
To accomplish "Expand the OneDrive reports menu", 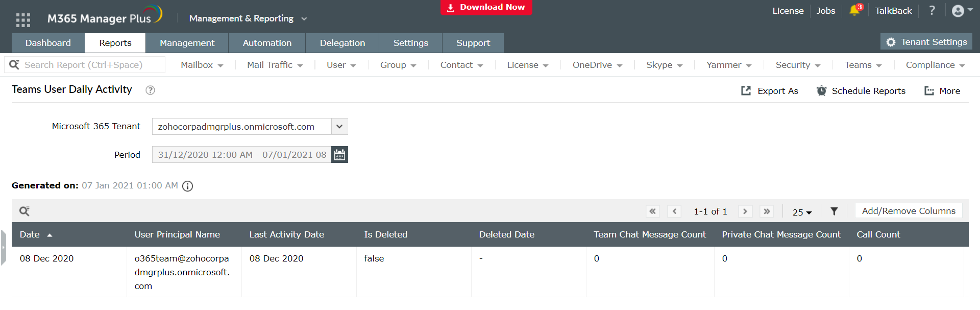I will pos(597,65).
